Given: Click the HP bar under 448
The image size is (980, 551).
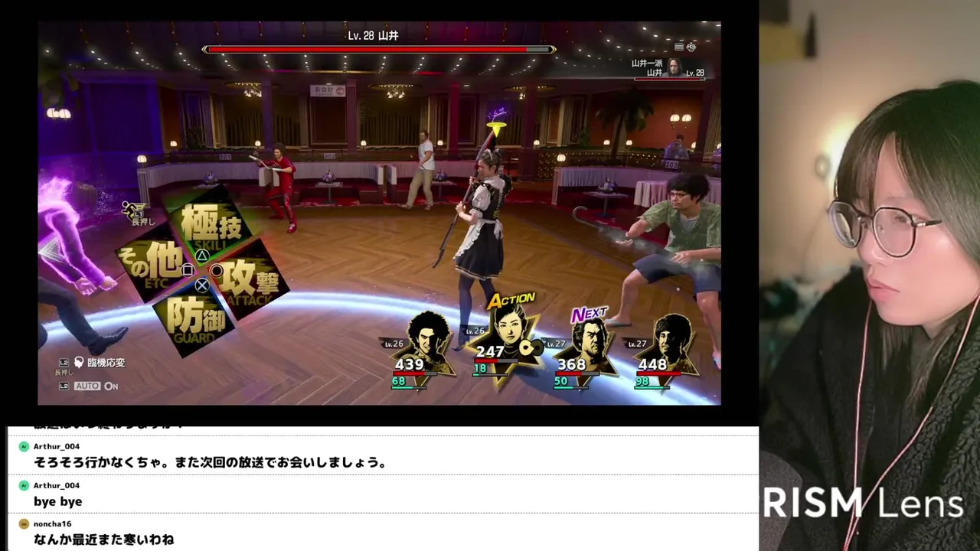Looking at the screenshot, I should point(658,373).
